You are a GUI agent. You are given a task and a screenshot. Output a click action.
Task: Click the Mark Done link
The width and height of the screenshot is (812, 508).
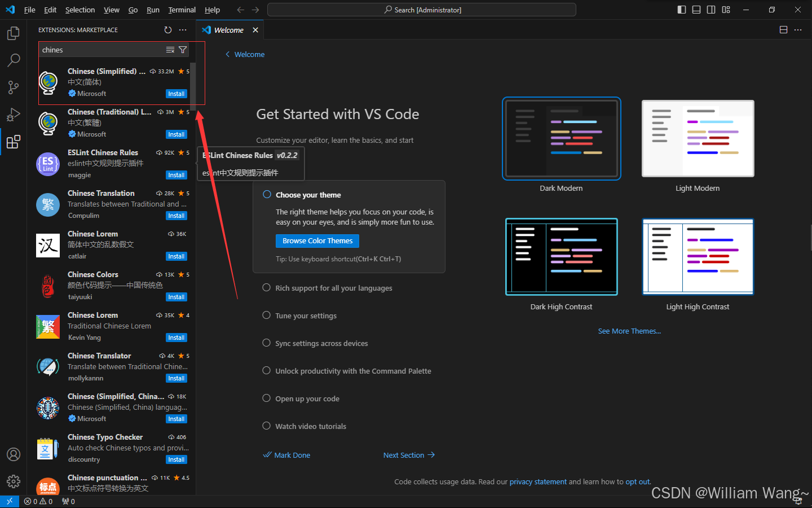(x=286, y=455)
